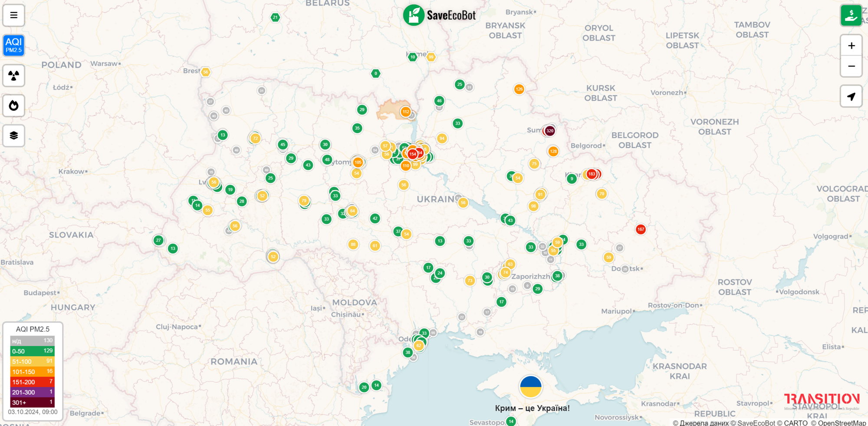Zoom out with the minus button
The width and height of the screenshot is (868, 426).
tap(851, 66)
